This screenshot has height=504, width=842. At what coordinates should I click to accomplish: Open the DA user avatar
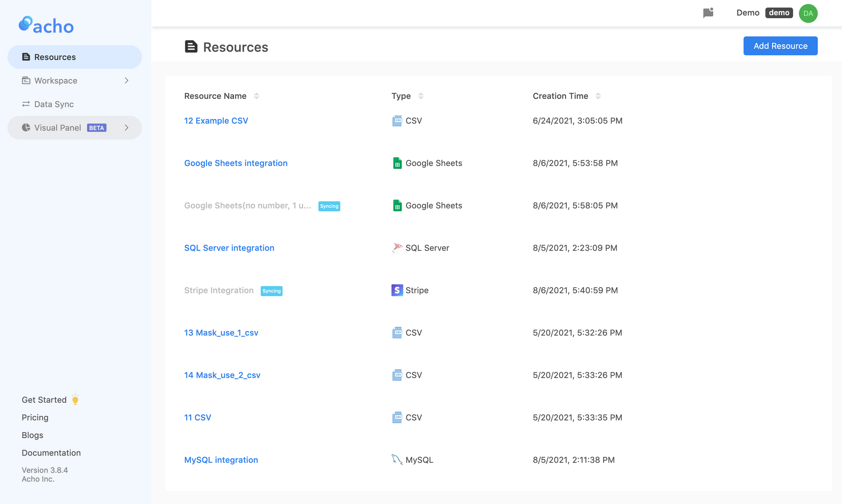coord(808,13)
